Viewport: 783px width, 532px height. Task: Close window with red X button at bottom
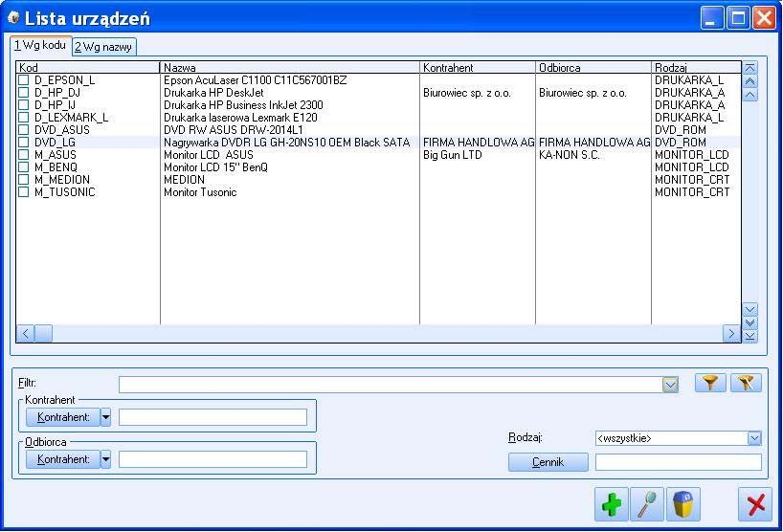(755, 504)
